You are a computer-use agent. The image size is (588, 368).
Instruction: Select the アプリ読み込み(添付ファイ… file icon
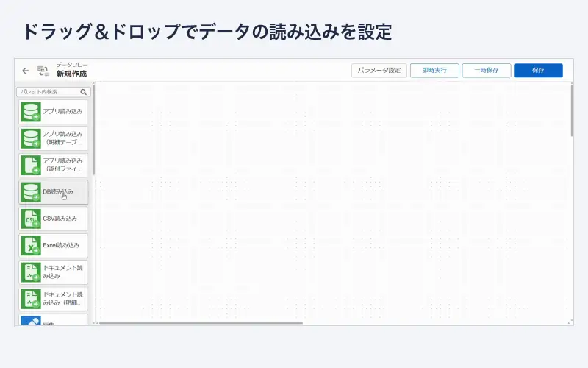pyautogui.click(x=31, y=165)
